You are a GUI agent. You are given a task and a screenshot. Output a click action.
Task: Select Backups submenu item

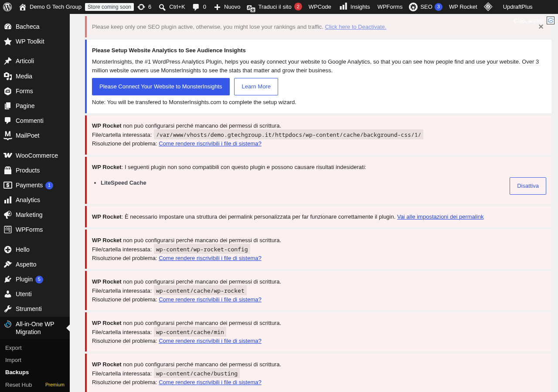[x=17, y=372]
